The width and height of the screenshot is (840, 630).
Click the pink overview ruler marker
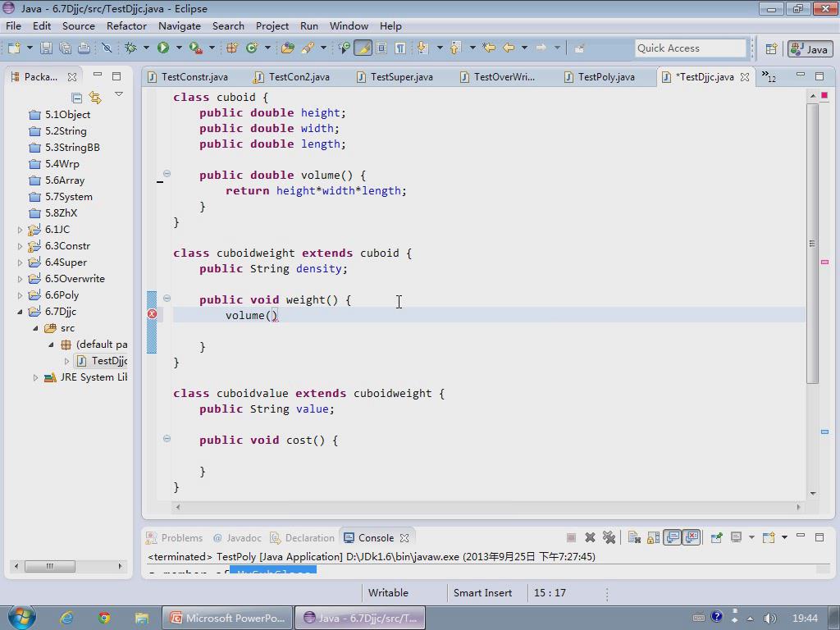pos(824,262)
